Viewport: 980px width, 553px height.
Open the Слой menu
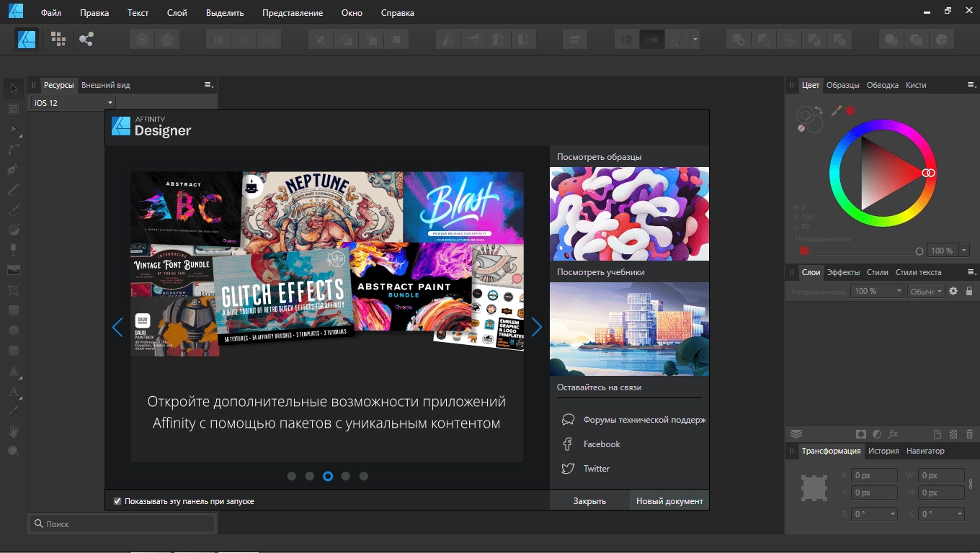(x=177, y=13)
